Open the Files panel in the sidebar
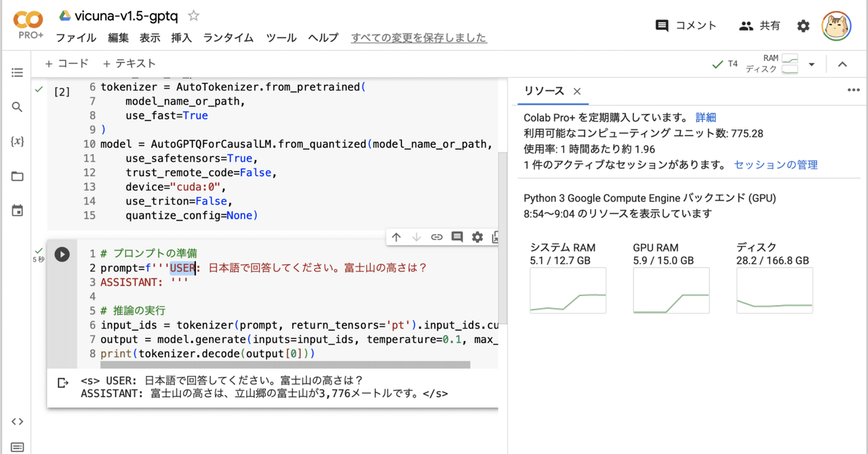 (x=17, y=176)
